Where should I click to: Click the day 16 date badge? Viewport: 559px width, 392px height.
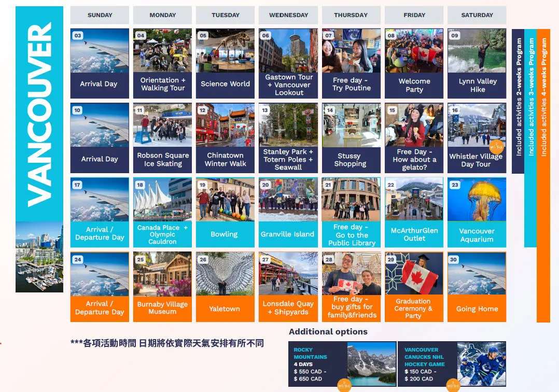[x=455, y=110]
